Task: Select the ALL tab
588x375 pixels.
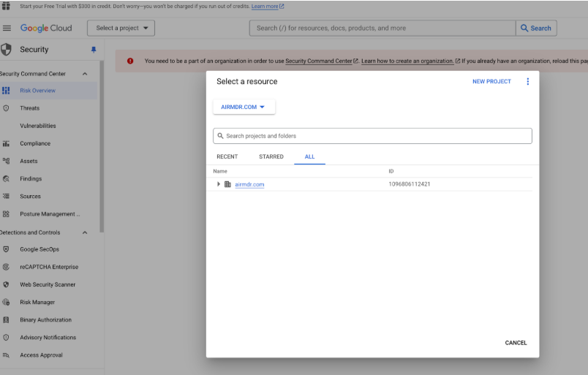Action: pyautogui.click(x=310, y=156)
